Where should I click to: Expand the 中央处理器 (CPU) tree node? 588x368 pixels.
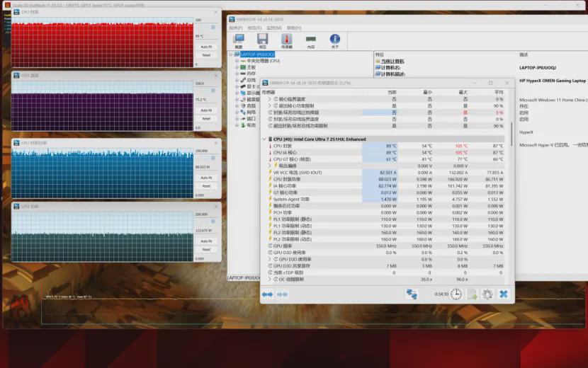(x=237, y=61)
